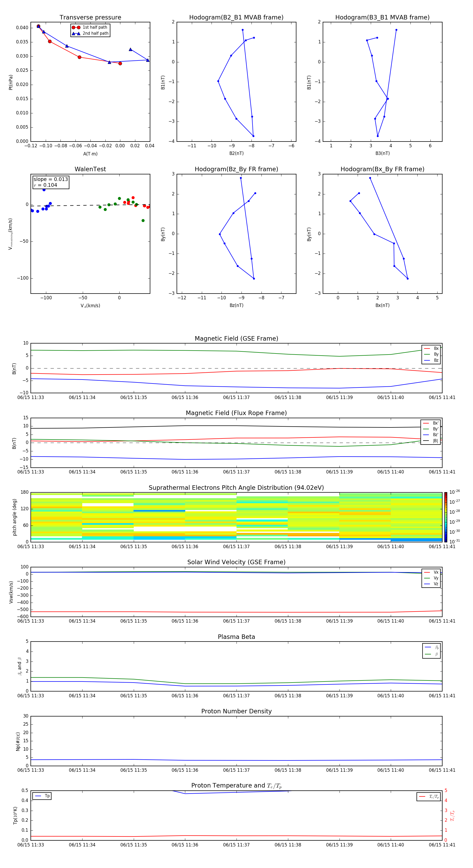Click the 'Pt(nPa)' y-axis label
Viewport: 473px width, 868px height.
[x=11, y=82]
